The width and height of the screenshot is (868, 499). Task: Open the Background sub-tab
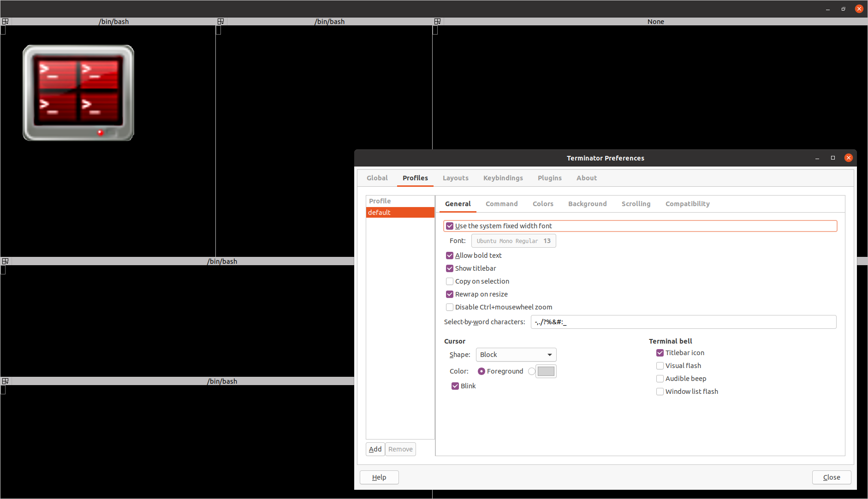tap(588, 204)
